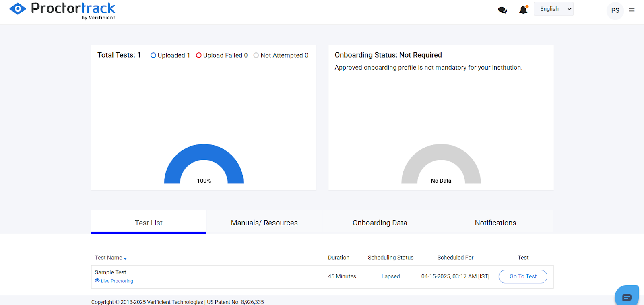Click the blue 100% tests gauge
Viewport: 644px width, 305px height.
(204, 164)
